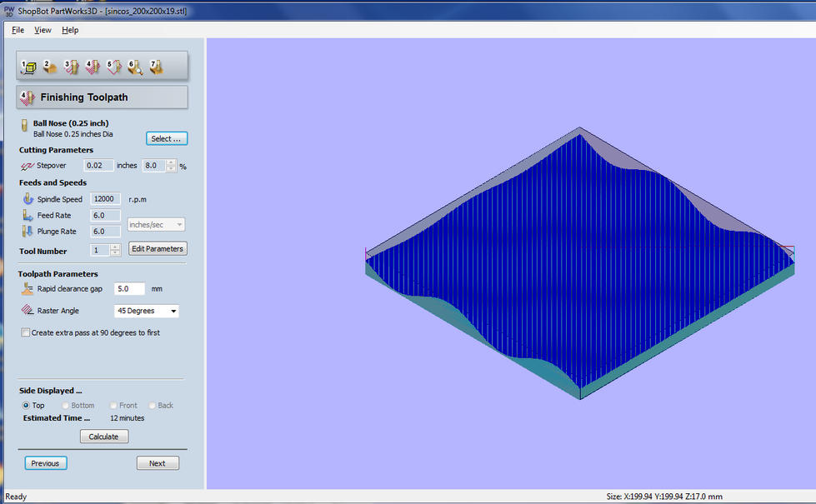This screenshot has height=504, width=816.
Task: Click the Rapid clearance gap field
Action: 129,289
